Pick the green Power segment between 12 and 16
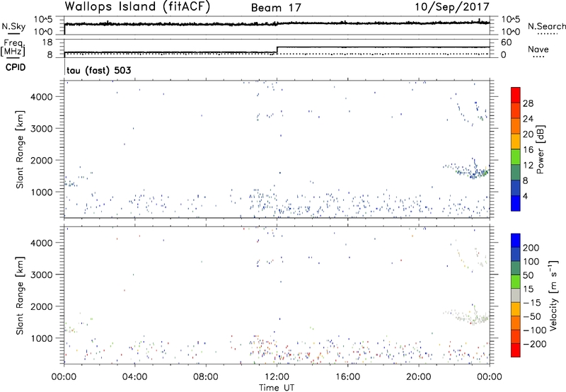 (x=516, y=157)
